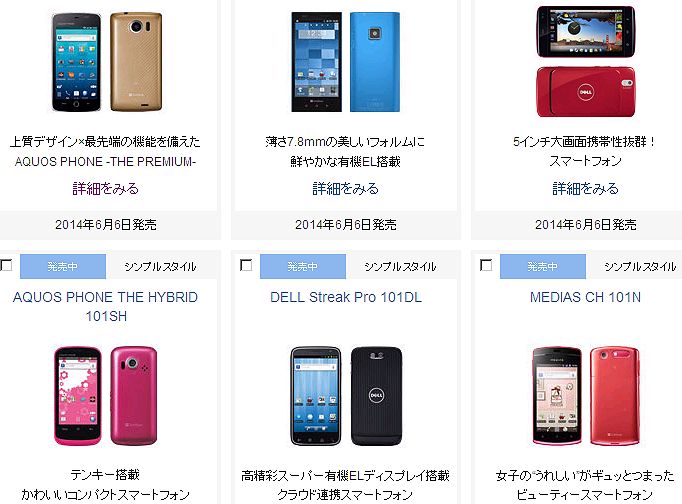Click 詳細をみる under the 5インチ Dell smartphone
Image resolution: width=682 pixels, height=504 pixels.
tap(585, 189)
